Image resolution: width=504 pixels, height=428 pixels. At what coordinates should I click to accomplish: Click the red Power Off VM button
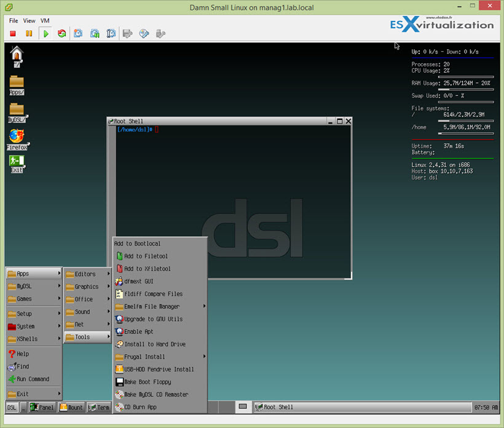[x=13, y=33]
